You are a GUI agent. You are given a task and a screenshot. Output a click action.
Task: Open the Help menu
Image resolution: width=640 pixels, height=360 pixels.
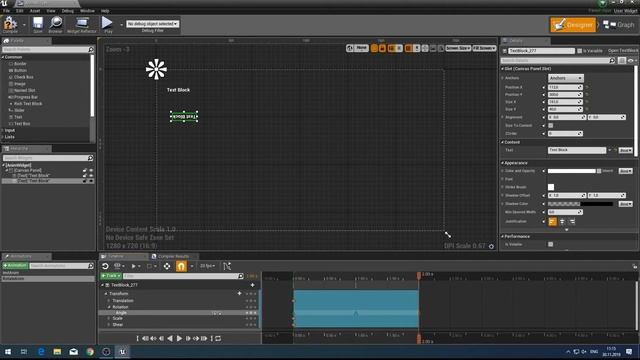105,11
